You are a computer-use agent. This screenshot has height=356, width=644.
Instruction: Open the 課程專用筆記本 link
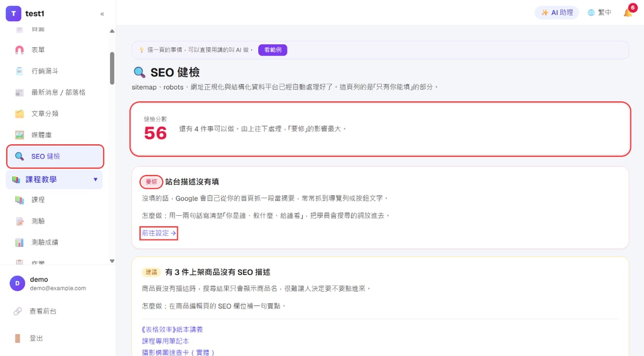[165, 341]
